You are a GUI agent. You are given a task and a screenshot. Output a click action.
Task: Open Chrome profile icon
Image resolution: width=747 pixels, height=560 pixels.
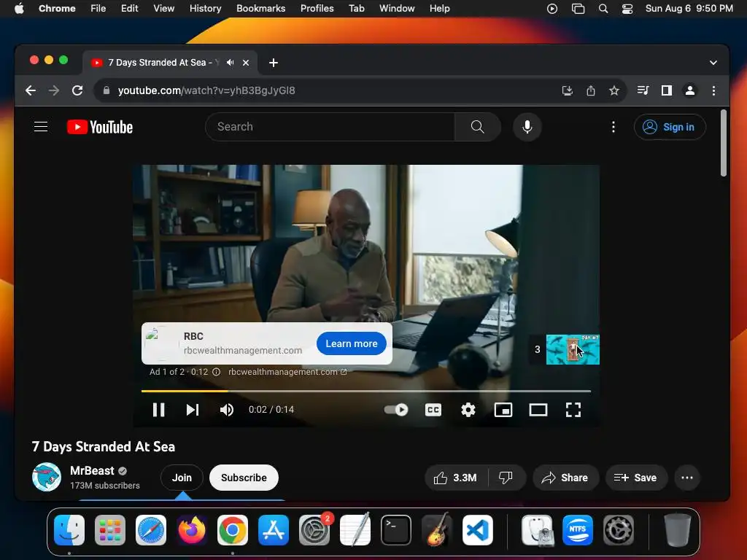[690, 90]
